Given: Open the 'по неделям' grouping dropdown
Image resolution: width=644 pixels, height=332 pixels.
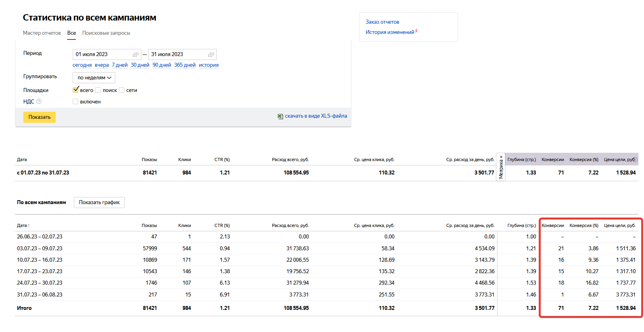Looking at the screenshot, I should pyautogui.click(x=94, y=78).
